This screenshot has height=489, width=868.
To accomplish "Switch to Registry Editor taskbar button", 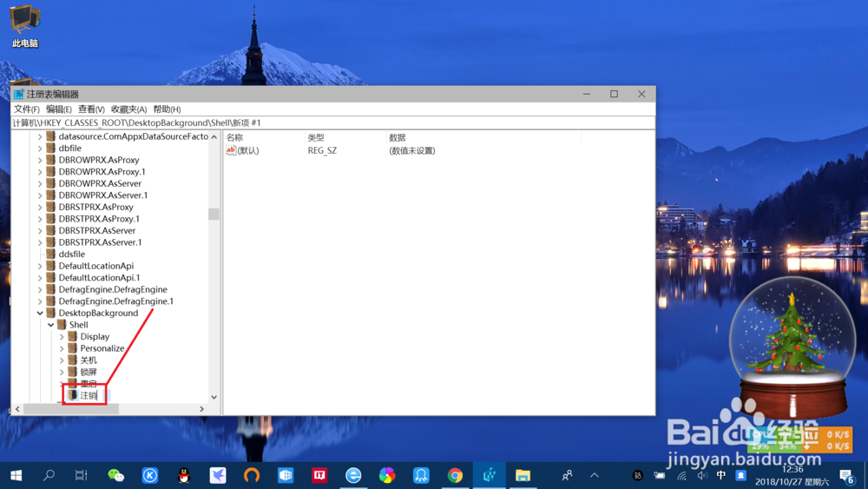I will (490, 475).
